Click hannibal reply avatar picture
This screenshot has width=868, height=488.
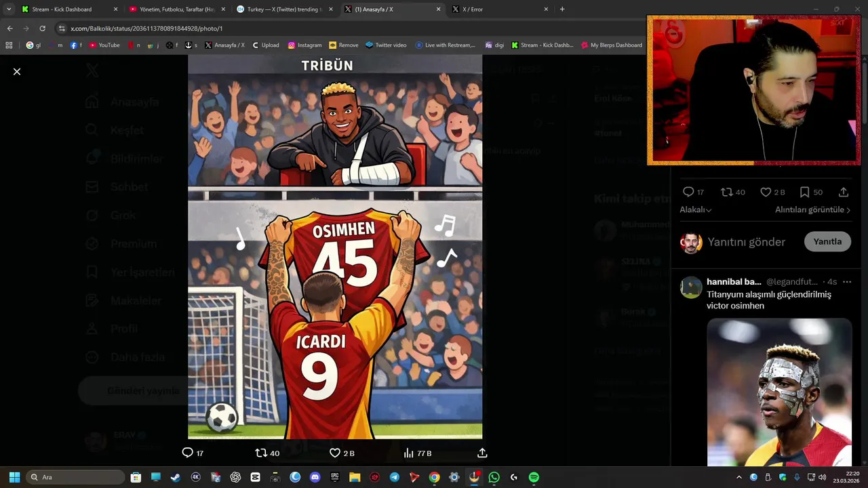(691, 287)
